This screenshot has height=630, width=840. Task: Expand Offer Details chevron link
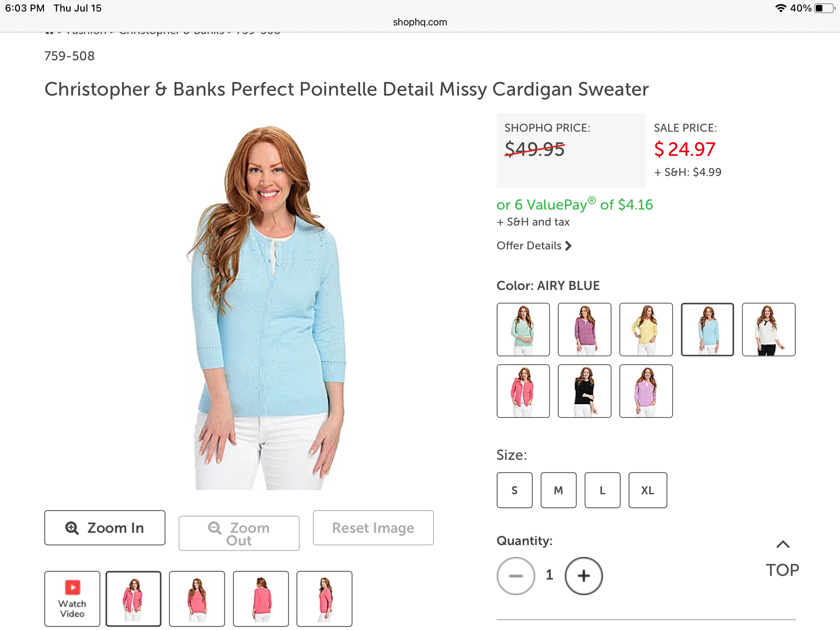pos(534,246)
